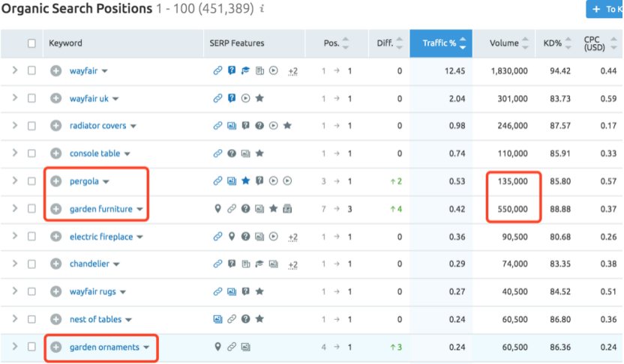
Task: Click plus icon next to nest of tables
Action: click(55, 319)
